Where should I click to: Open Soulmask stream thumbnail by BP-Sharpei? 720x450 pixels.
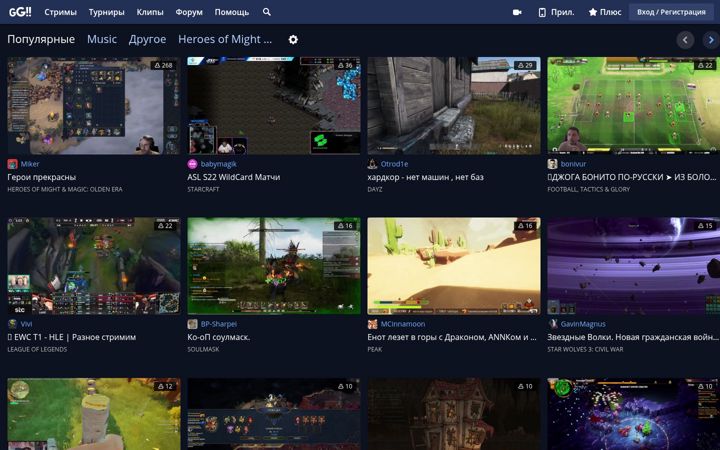[274, 266]
